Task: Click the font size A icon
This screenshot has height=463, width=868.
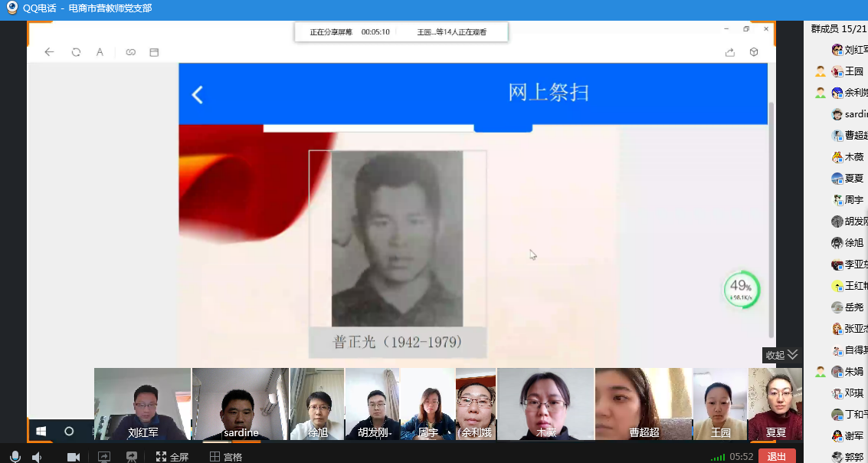Action: point(100,52)
